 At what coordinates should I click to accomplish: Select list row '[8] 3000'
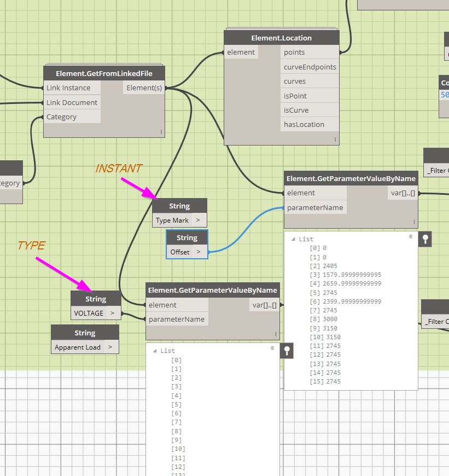(323, 319)
